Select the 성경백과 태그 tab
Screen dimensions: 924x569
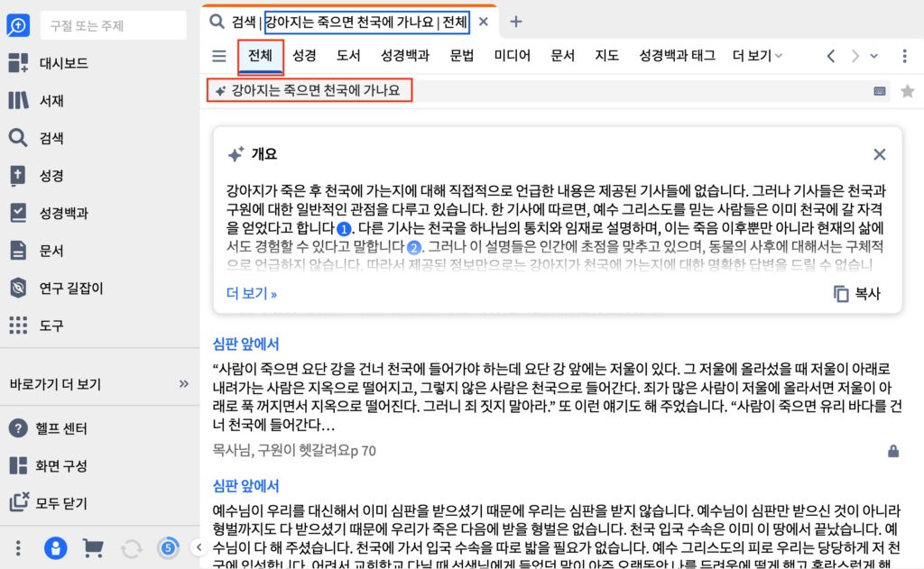point(677,56)
